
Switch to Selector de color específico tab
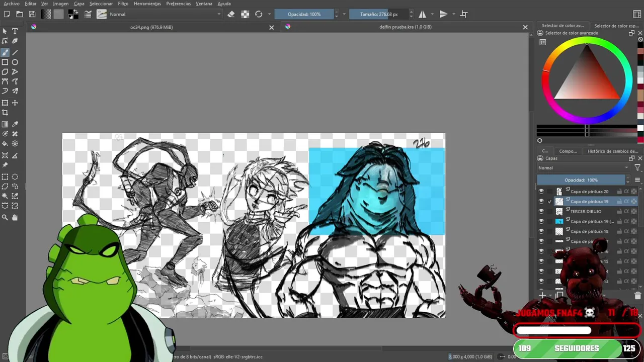click(616, 26)
